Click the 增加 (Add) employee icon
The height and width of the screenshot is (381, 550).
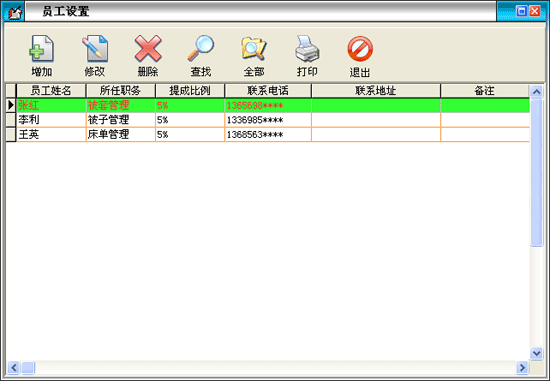41,55
